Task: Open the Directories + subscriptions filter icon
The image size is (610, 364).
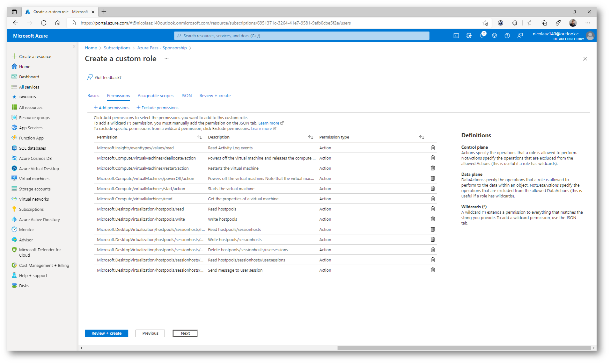Action: (x=469, y=36)
